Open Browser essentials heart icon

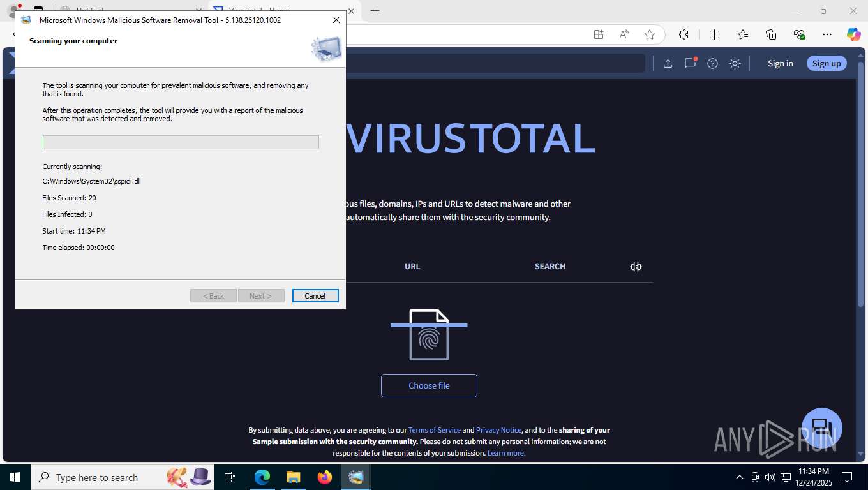799,34
